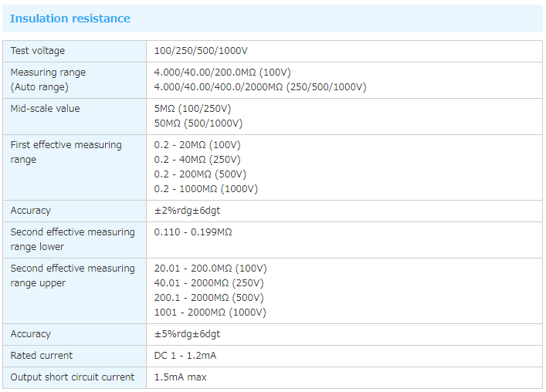Select the Test voltage row label
Screen dimensions: 546x392
(38, 51)
